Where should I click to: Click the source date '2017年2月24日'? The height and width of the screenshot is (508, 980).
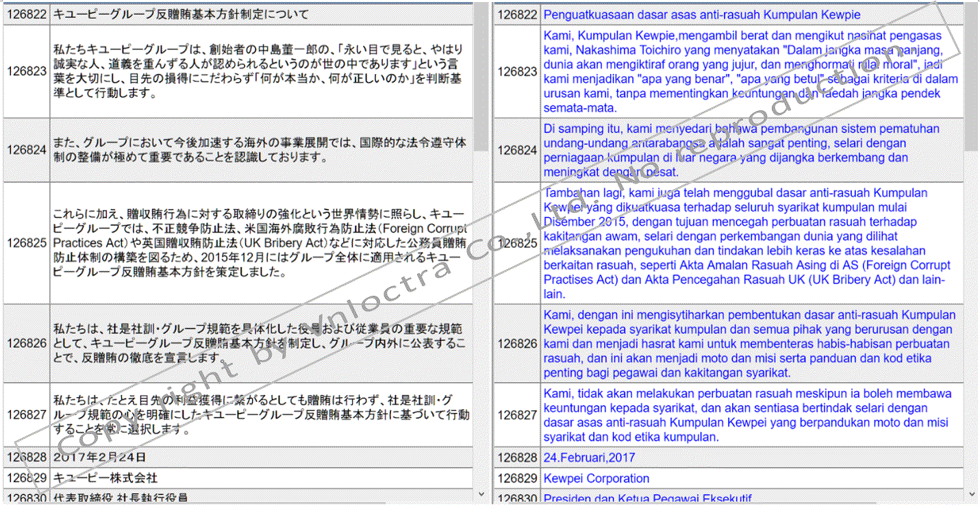100,457
